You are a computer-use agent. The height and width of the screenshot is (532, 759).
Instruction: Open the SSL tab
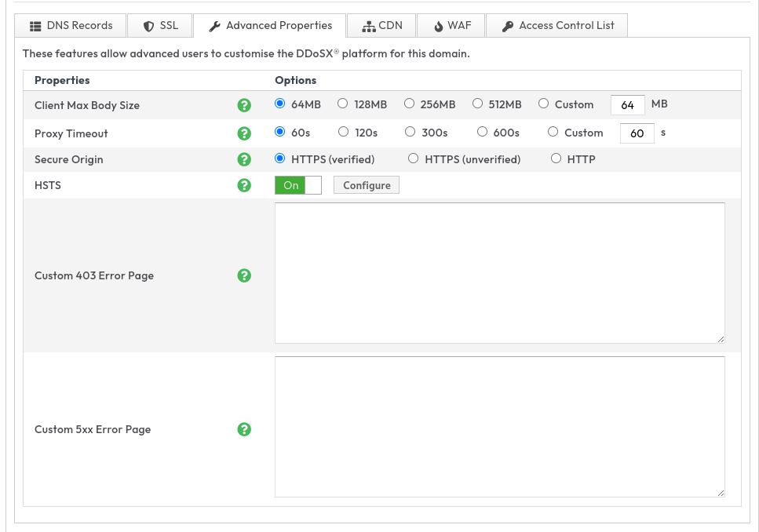click(x=160, y=26)
